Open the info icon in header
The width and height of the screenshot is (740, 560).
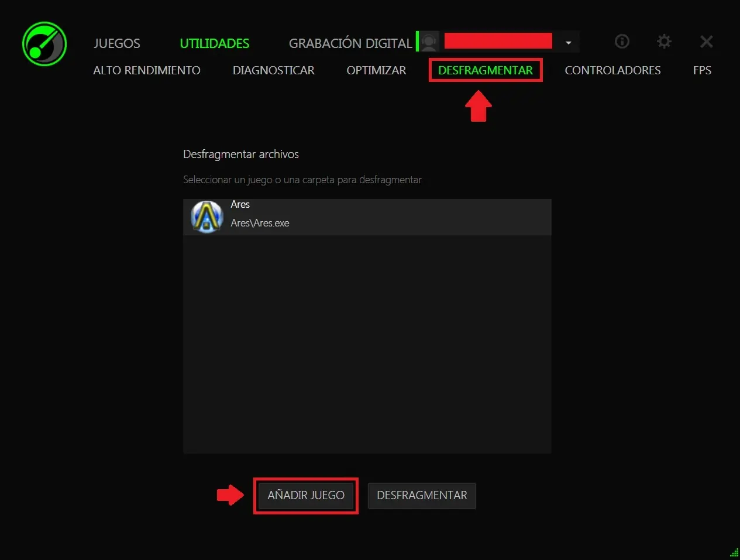622,42
